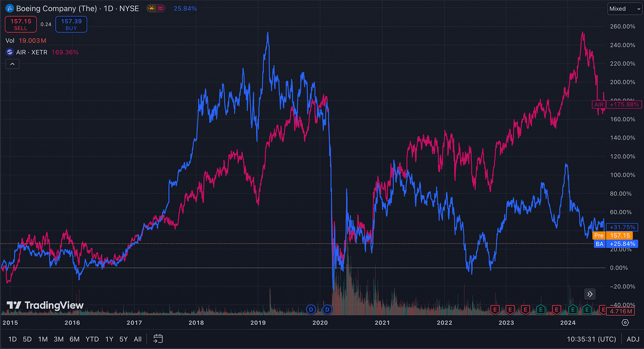The height and width of the screenshot is (349, 644).
Task: Choose the 6M time range
Action: 75,339
